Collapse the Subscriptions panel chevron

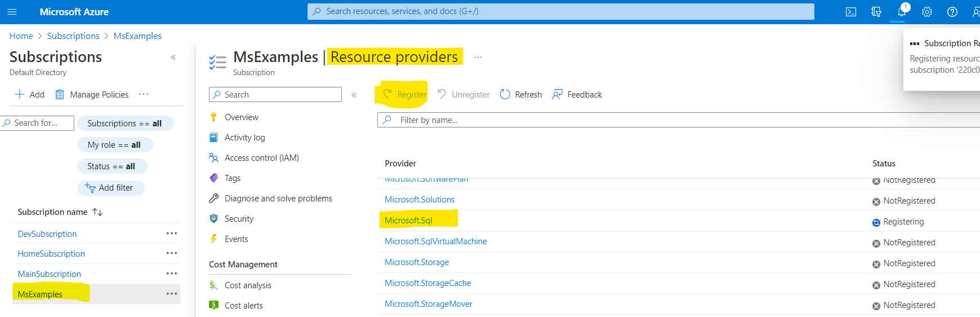pyautogui.click(x=173, y=57)
